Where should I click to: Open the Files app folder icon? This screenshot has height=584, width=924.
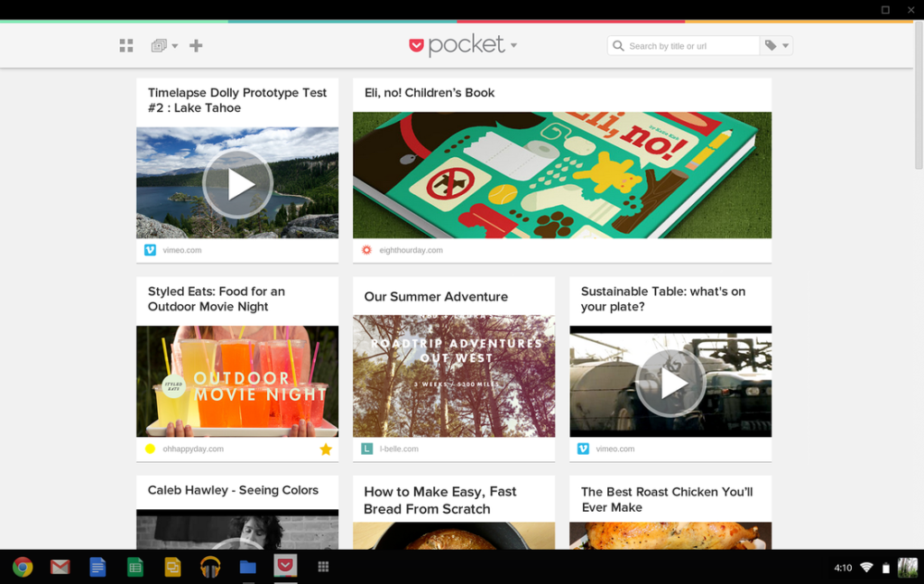click(248, 567)
